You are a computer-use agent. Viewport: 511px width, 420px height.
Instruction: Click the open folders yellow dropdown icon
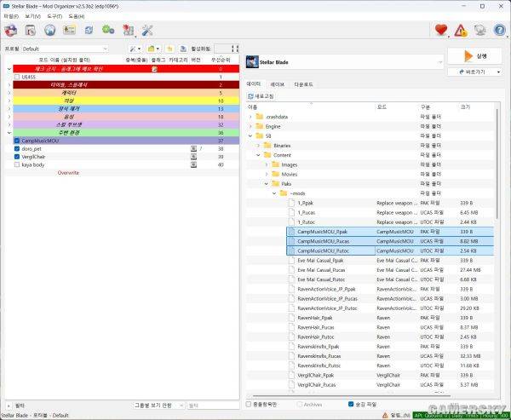tap(153, 49)
